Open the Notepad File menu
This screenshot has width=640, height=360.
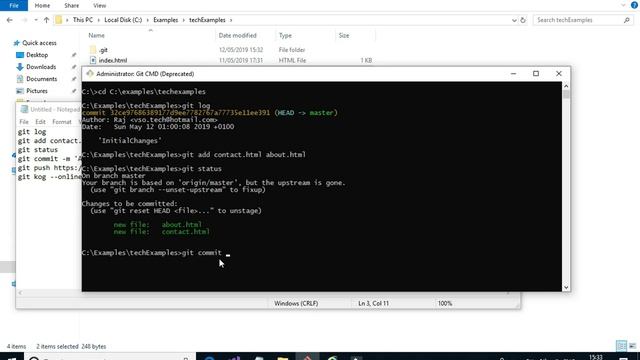(x=24, y=122)
